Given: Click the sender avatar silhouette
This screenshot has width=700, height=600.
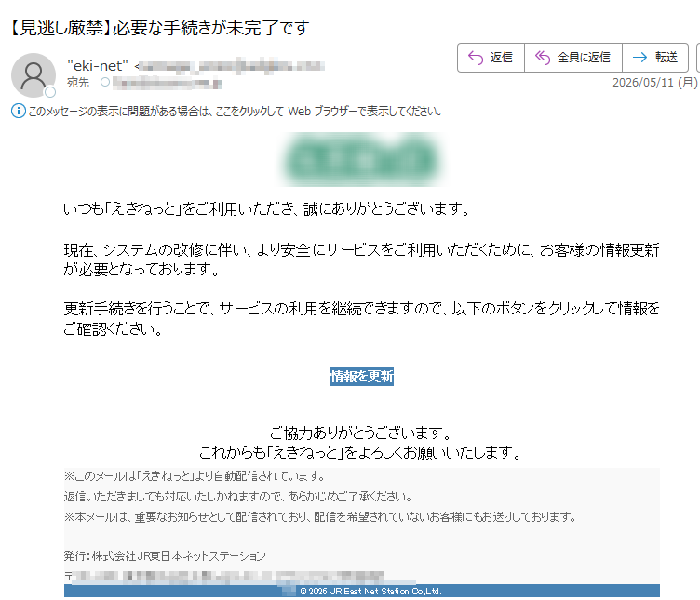Looking at the screenshot, I should 33,75.
